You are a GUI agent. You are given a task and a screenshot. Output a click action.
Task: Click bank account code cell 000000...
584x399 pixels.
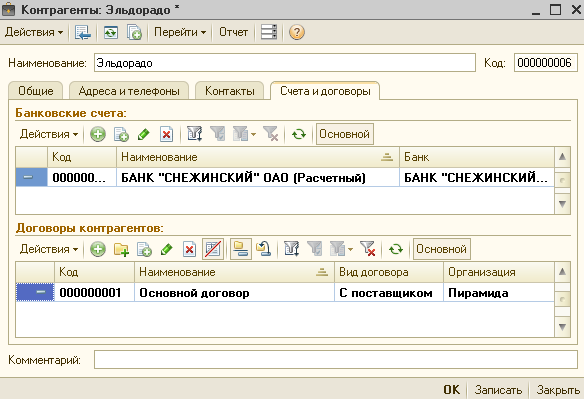click(x=82, y=177)
